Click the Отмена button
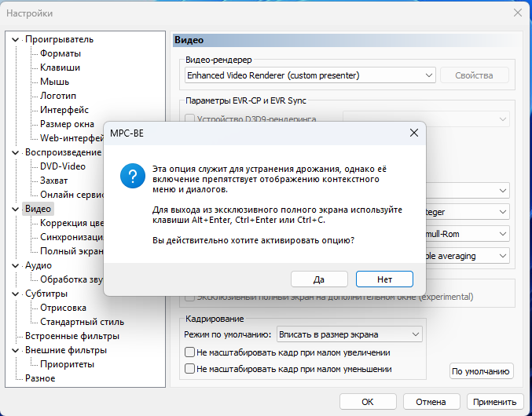Screen dimensions: 532x416 [x=431, y=402]
